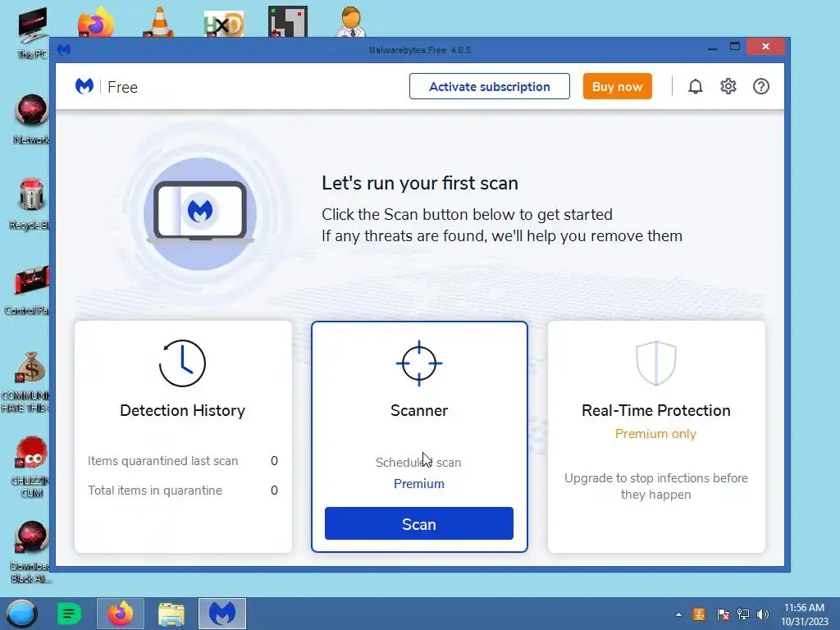Click 'Items quarantined last scan' row
840x630 pixels.
pyautogui.click(x=183, y=461)
